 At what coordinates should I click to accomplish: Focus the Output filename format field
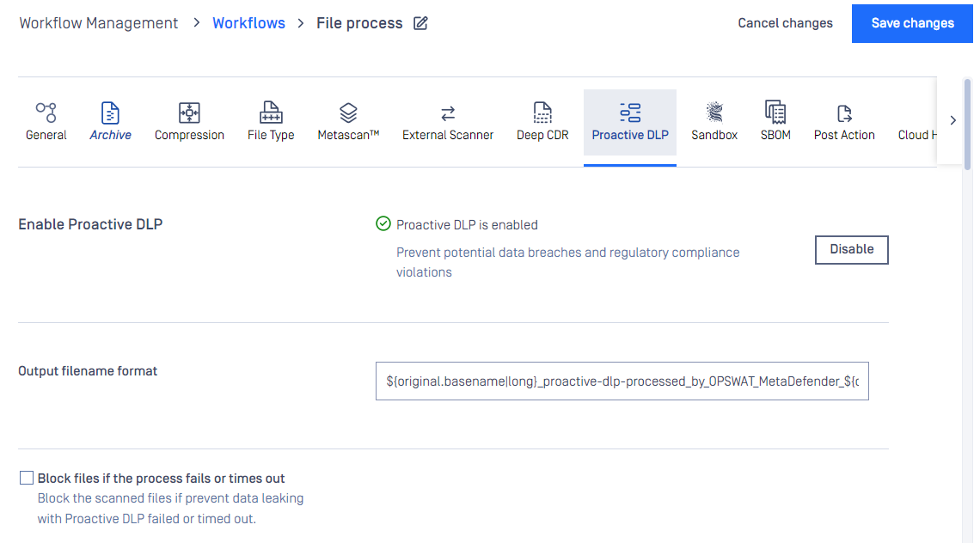point(622,381)
